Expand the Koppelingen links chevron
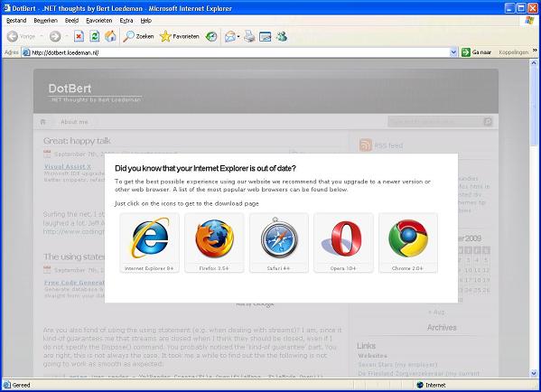 pos(535,51)
